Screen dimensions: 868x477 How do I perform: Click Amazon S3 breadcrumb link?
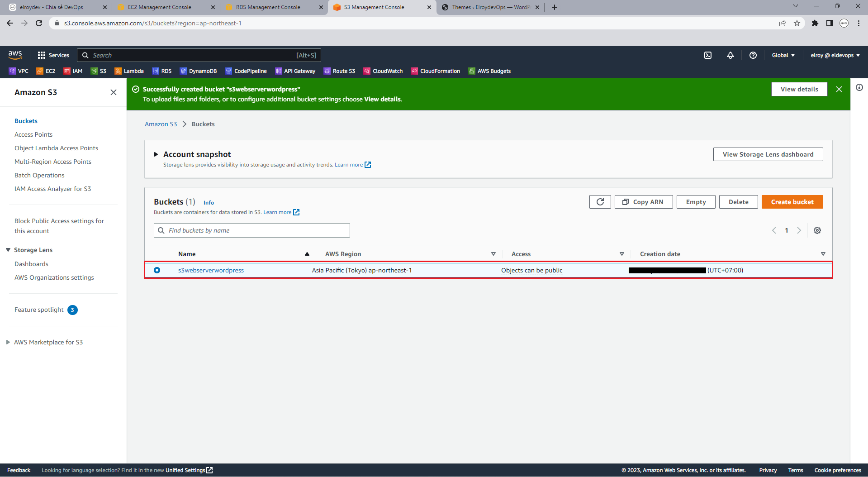coord(161,124)
